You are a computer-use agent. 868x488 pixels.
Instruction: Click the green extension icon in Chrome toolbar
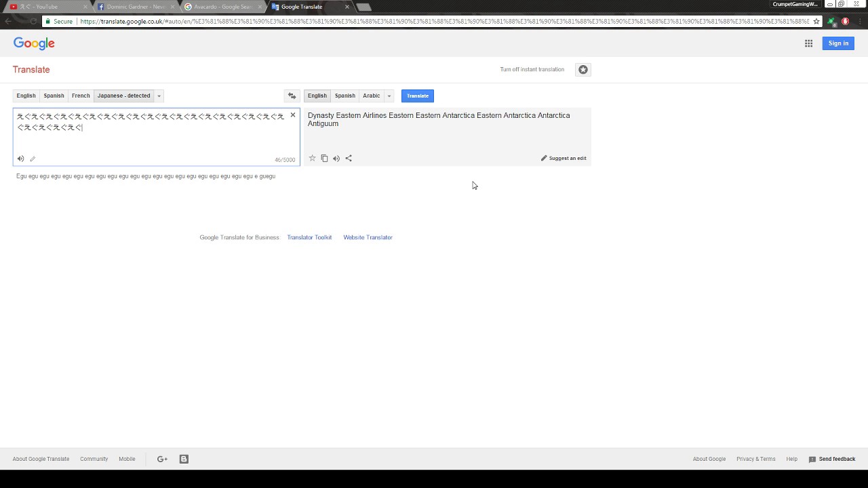pos(831,21)
